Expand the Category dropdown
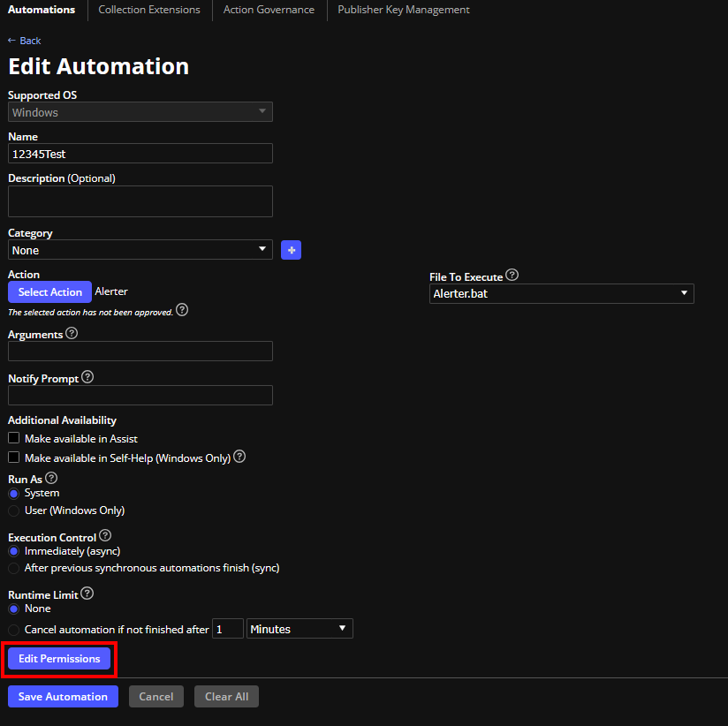Viewport: 728px width, 726px height. [x=140, y=250]
